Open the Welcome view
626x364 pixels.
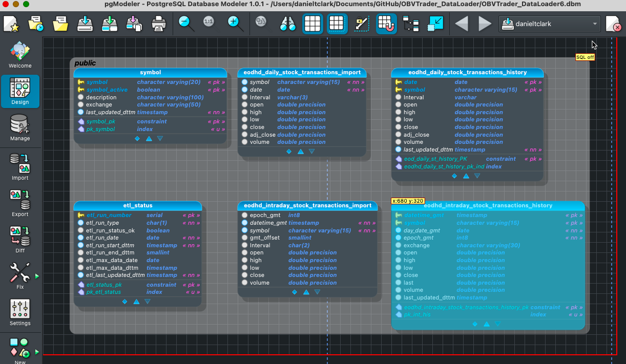pyautogui.click(x=20, y=55)
